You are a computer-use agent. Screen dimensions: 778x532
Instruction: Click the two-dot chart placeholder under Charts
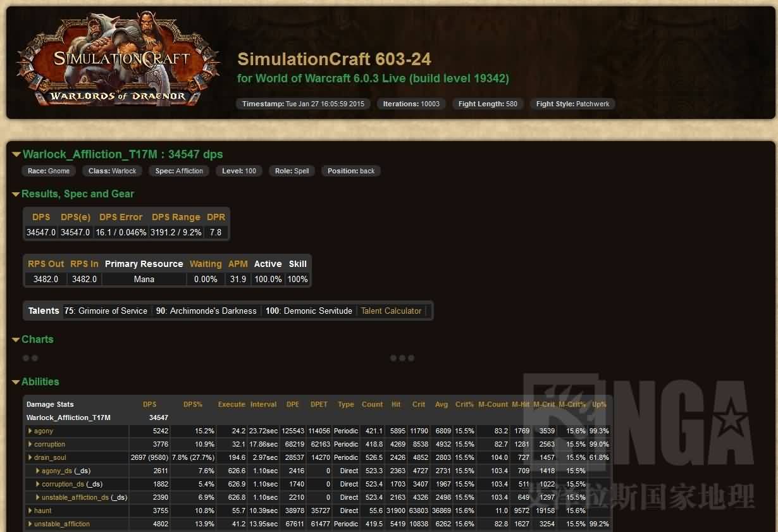point(30,358)
